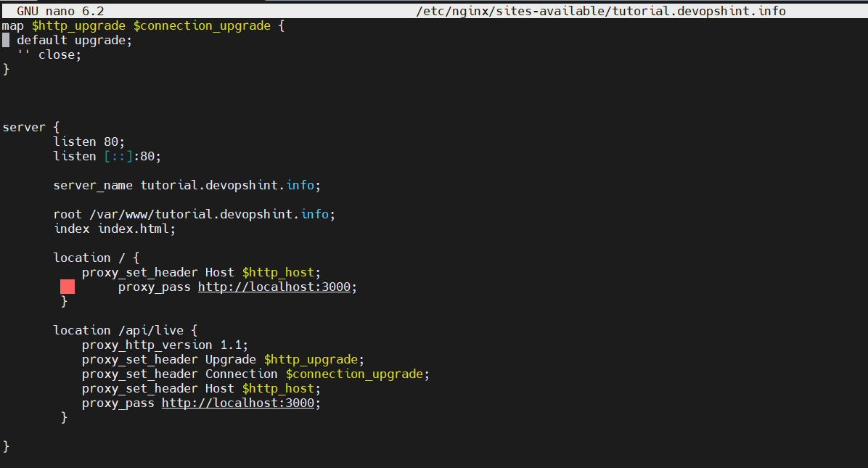This screenshot has width=868, height=468.
Task: Click $http_upgrade in the Upgrade header line
Action: click(311, 360)
